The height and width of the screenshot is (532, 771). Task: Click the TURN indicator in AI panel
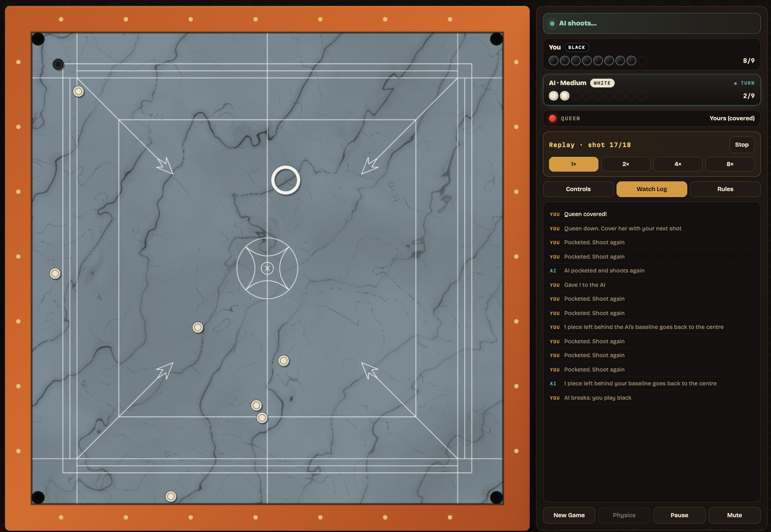point(744,83)
